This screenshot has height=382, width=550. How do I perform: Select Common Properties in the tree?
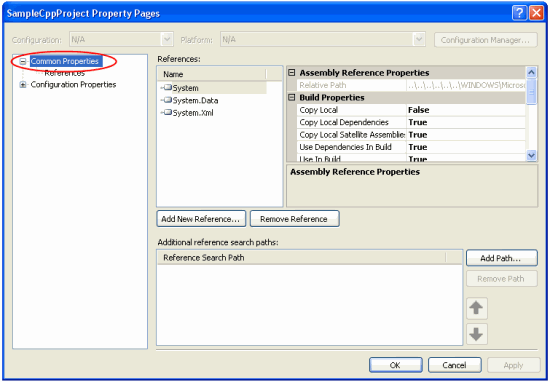point(66,61)
